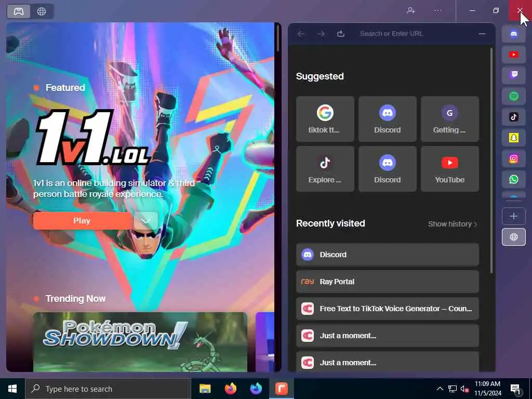Open the suggested 'Explore ...' TikTok tile
The height and width of the screenshot is (399, 532).
325,169
